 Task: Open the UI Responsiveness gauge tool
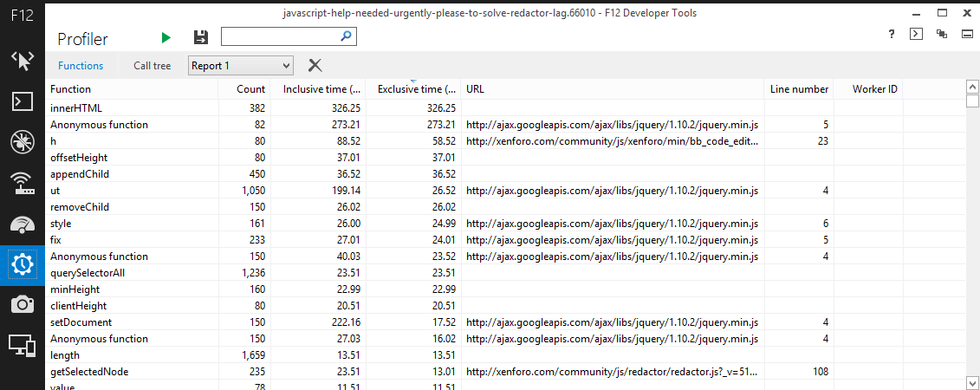pos(22,223)
